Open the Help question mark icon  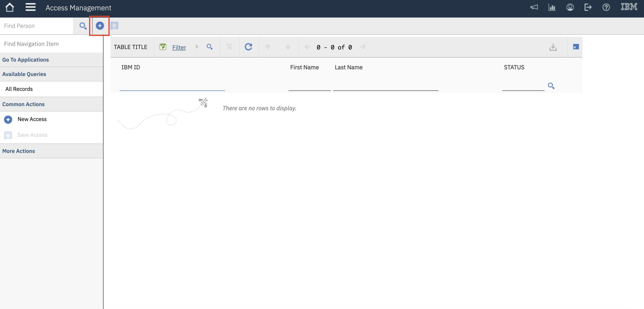(x=606, y=7)
